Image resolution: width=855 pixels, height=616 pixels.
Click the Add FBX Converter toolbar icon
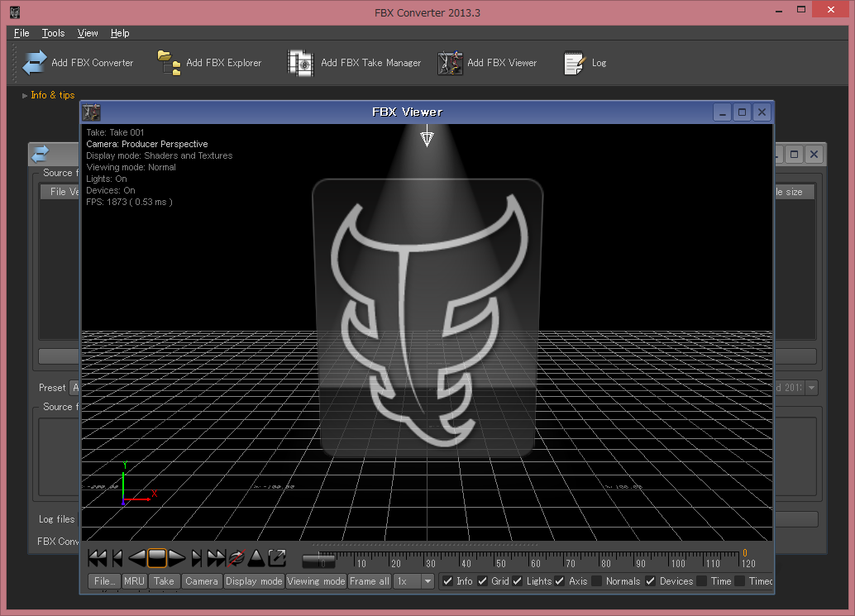tap(35, 63)
